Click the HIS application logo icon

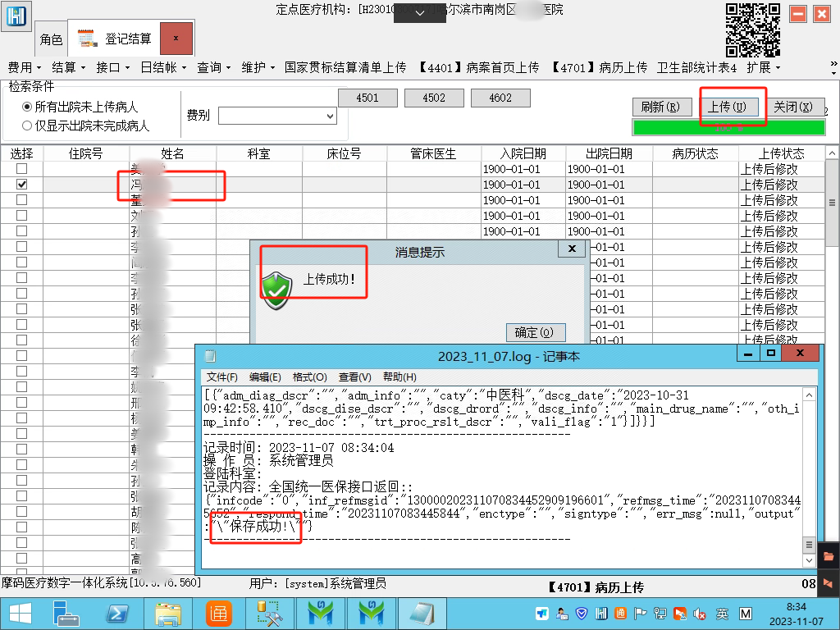coord(16,16)
